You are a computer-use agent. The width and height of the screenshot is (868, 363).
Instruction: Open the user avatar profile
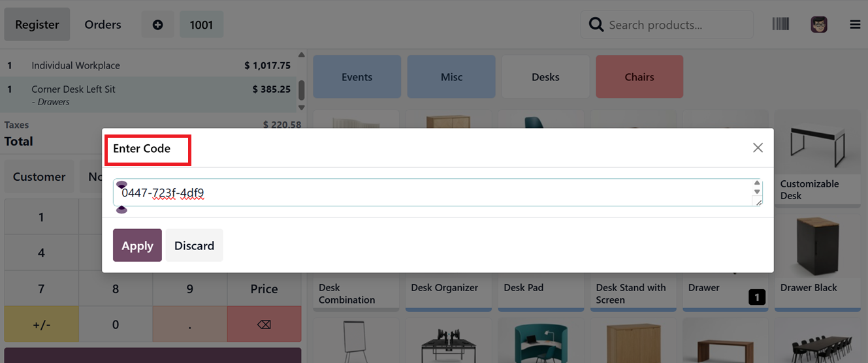point(819,25)
